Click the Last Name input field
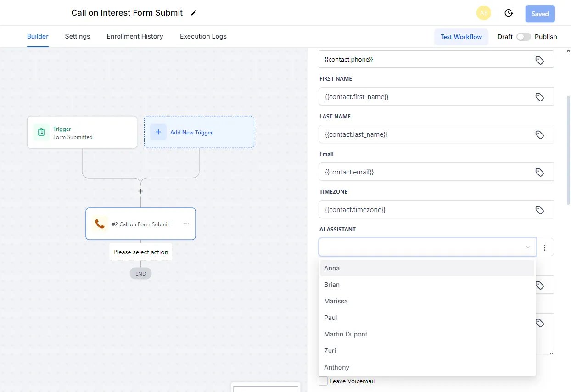Viewport: 571px width, 392px height. coord(436,134)
